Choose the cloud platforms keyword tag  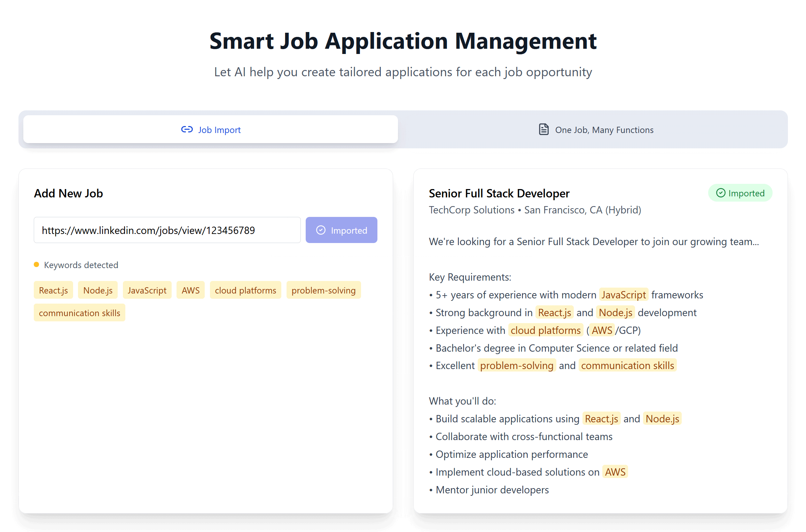[245, 290]
